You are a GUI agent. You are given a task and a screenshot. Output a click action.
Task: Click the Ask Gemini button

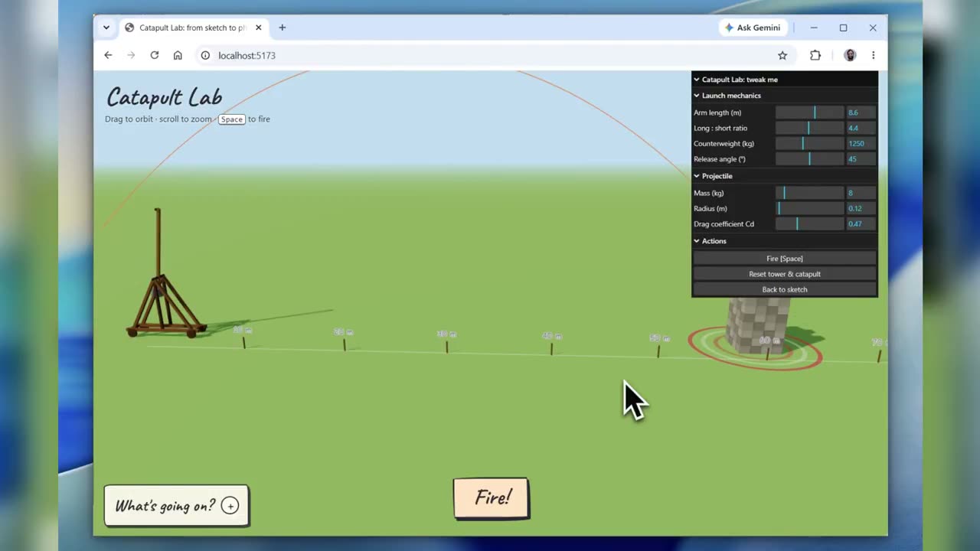coord(753,28)
